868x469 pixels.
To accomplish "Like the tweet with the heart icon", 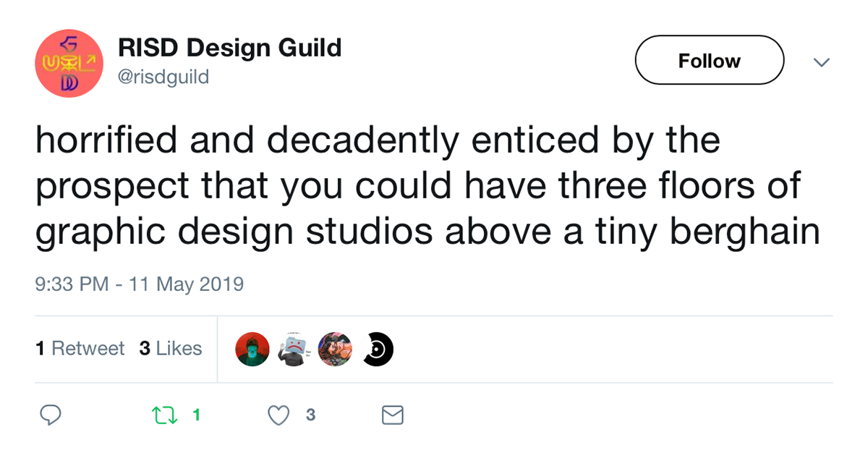I will point(278,415).
